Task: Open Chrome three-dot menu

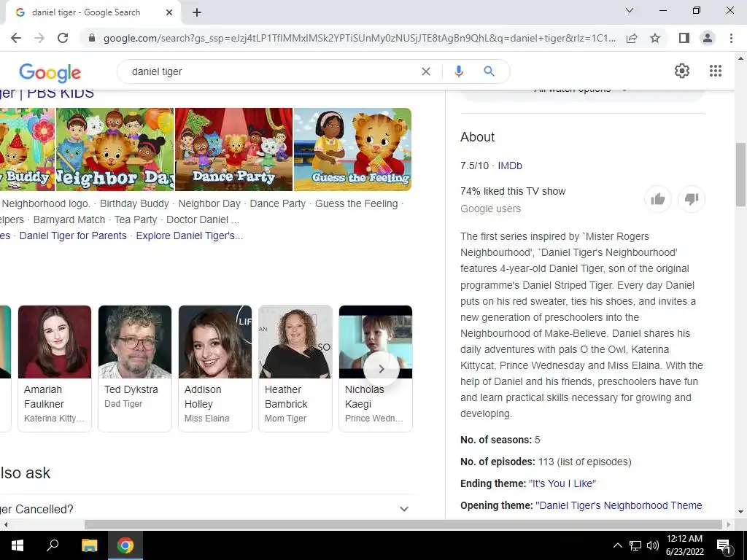Action: pos(731,38)
